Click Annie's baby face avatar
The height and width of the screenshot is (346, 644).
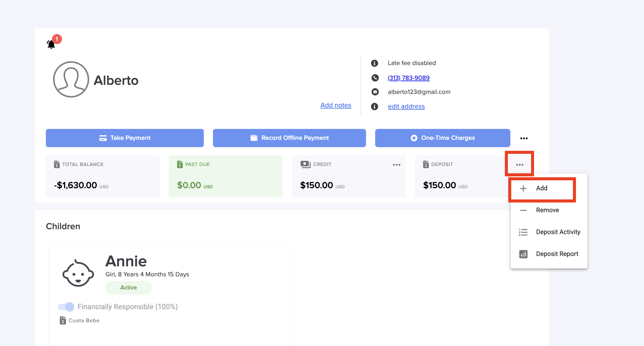78,273
